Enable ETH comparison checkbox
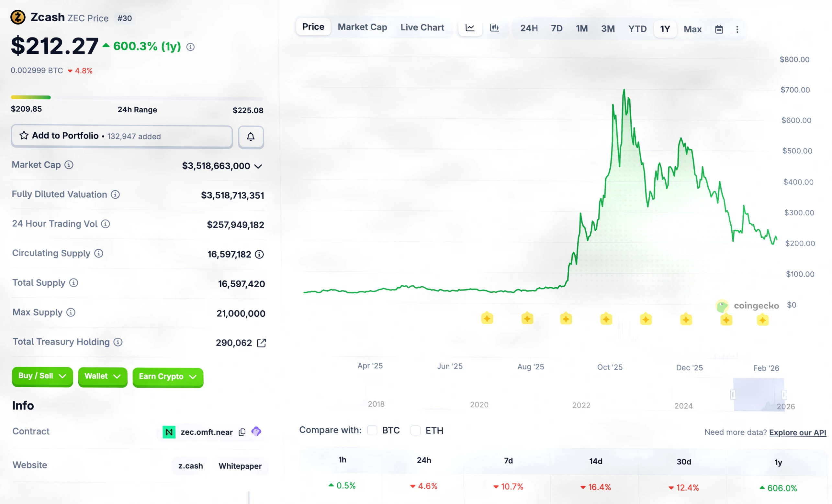Image resolution: width=832 pixels, height=504 pixels. coord(415,431)
